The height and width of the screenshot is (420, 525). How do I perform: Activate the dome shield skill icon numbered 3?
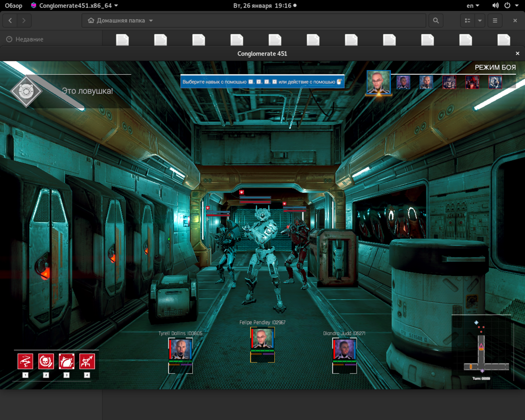click(66, 361)
